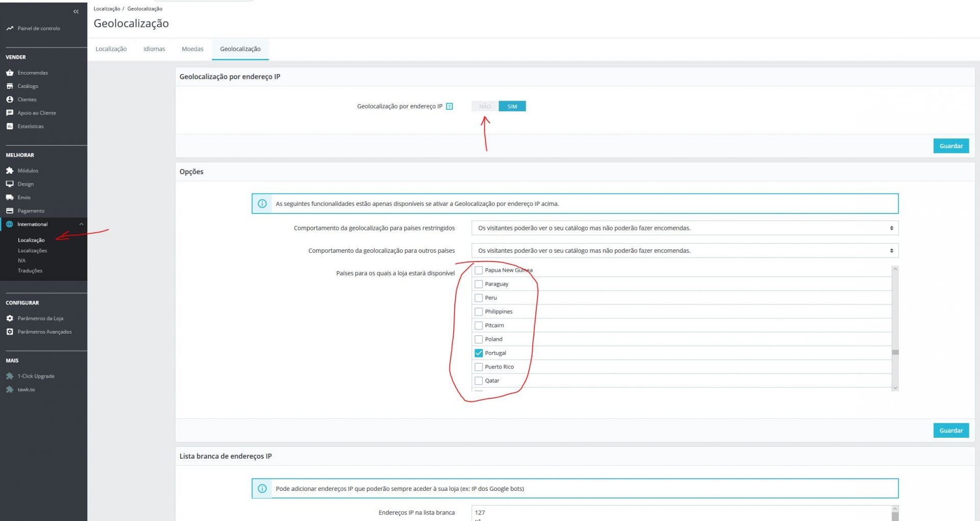
Task: Check the Poland country checkbox
Action: click(479, 339)
